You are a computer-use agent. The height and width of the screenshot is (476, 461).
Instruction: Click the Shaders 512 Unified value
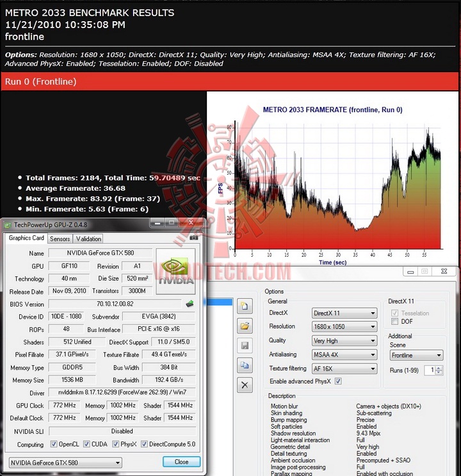[77, 342]
